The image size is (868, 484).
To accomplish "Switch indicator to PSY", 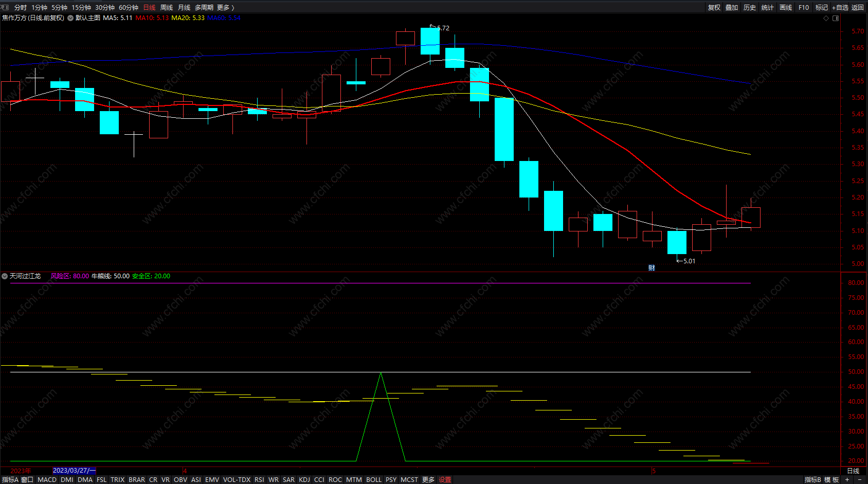I will [x=391, y=479].
